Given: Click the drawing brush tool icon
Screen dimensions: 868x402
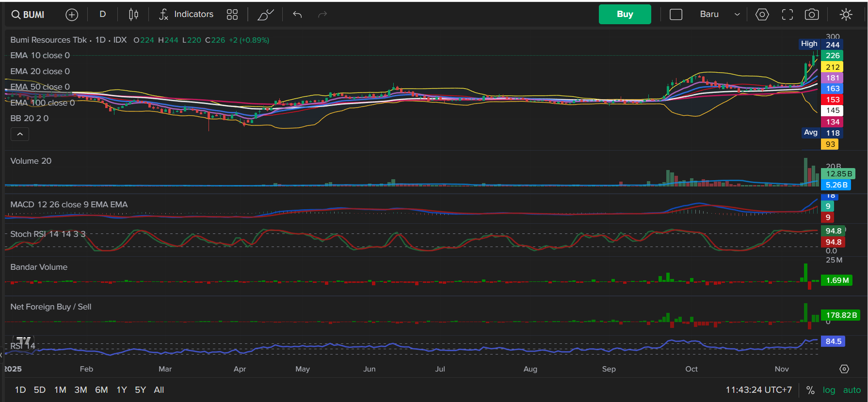Looking at the screenshot, I should [265, 15].
